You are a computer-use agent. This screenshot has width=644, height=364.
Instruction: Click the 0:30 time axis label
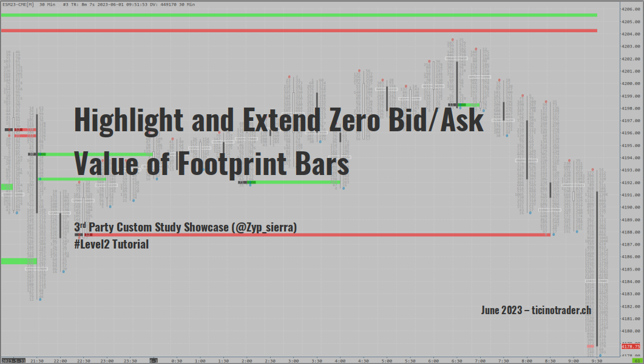coord(177,361)
